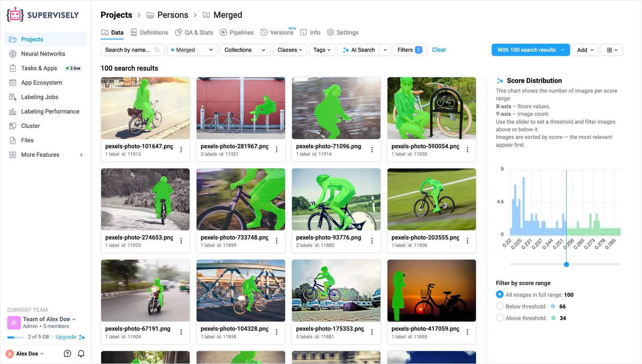Open the Merged dataset dropdown
This screenshot has width=642, height=364.
(x=192, y=50)
